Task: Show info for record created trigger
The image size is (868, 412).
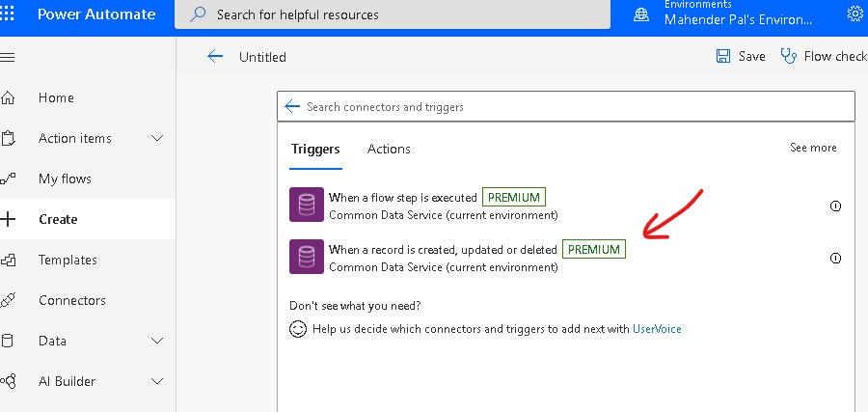Action: tap(835, 258)
